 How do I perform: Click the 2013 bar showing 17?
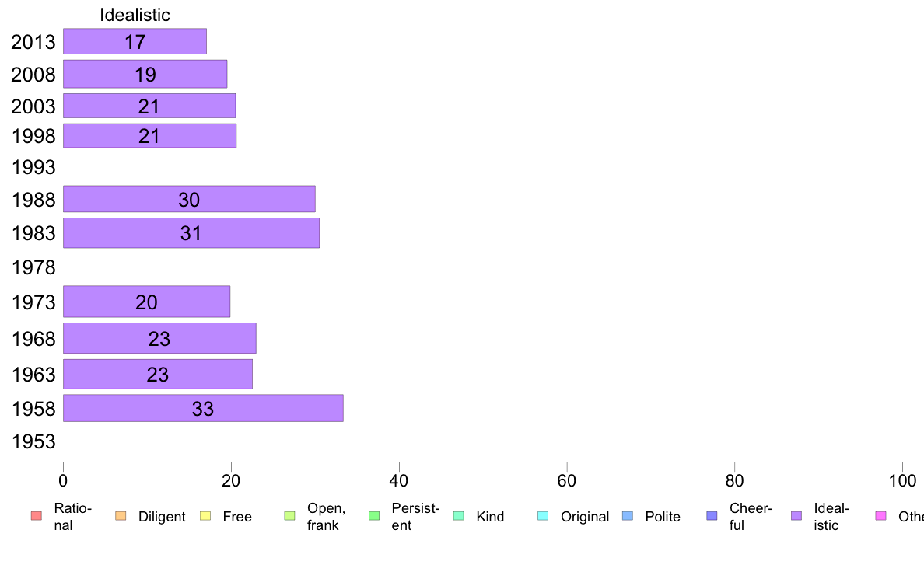coord(135,41)
